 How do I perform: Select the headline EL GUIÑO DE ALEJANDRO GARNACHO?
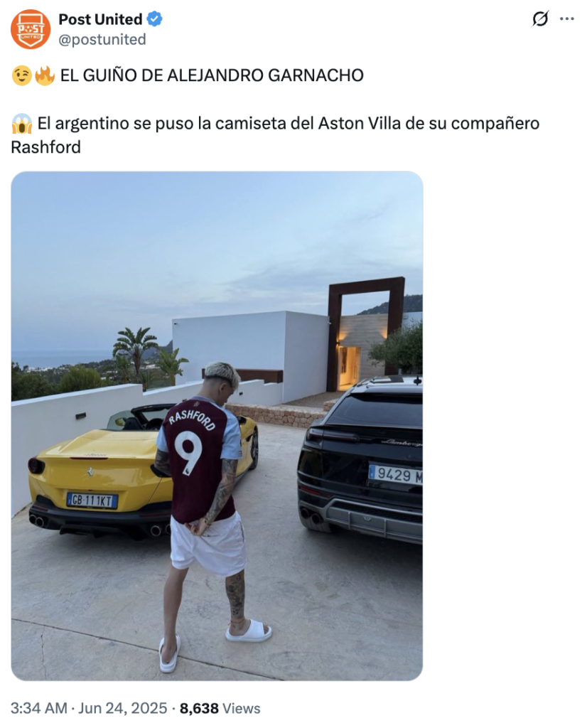click(212, 75)
